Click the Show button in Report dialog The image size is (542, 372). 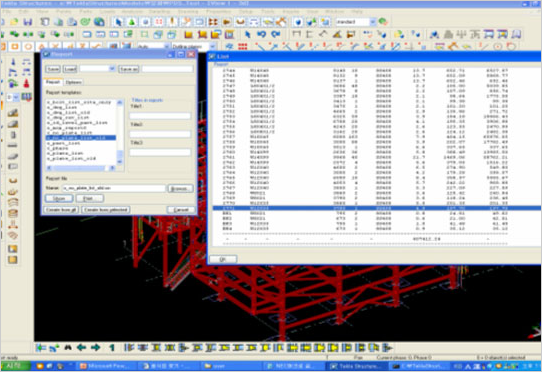click(59, 198)
